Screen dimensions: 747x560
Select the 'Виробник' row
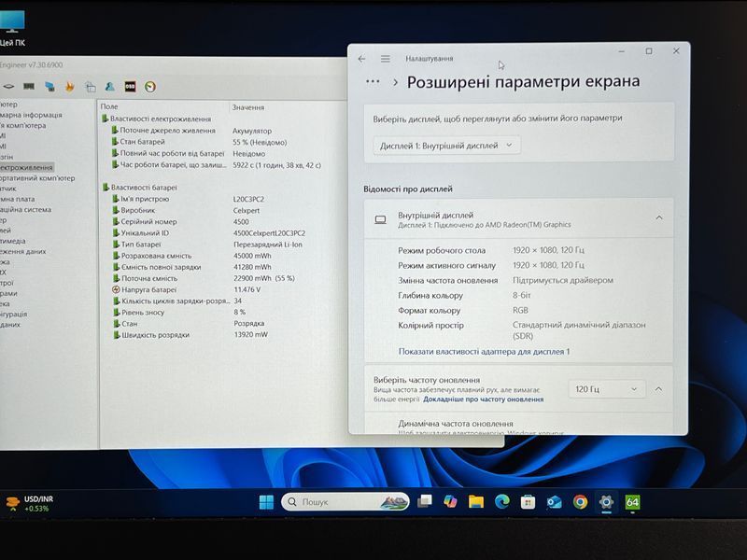(x=134, y=210)
